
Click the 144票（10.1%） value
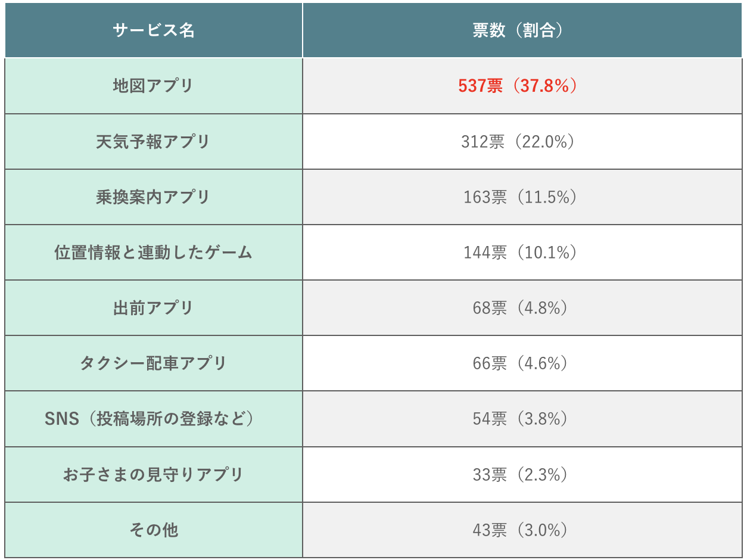tap(519, 253)
